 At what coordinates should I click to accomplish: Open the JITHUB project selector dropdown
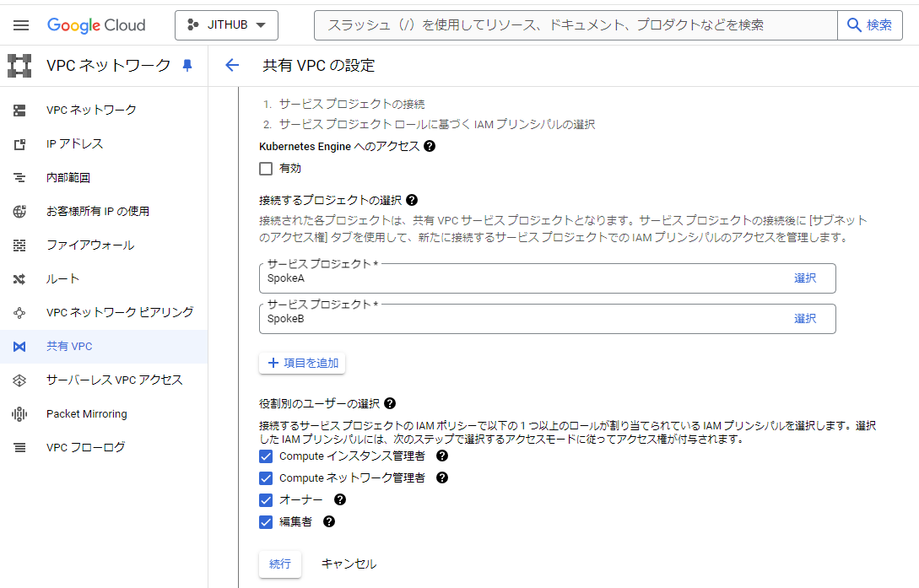pos(226,25)
